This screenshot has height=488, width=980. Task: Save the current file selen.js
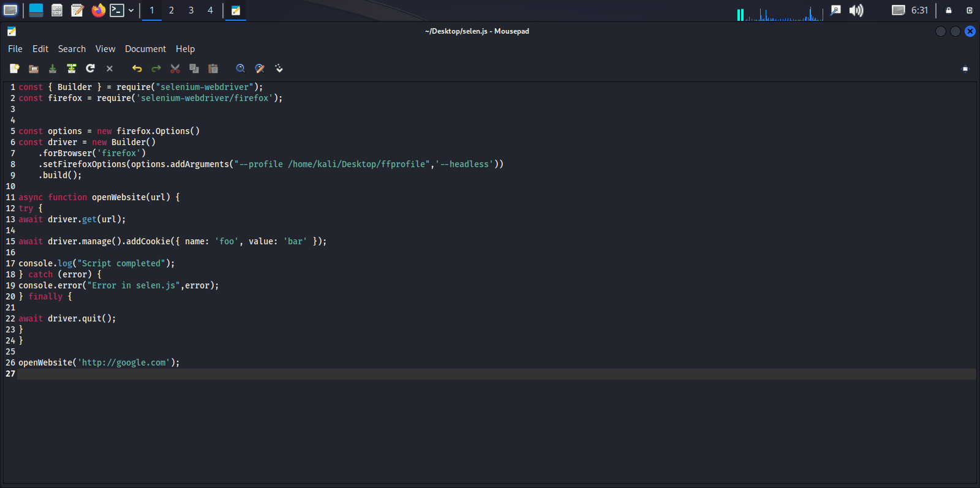click(x=53, y=69)
